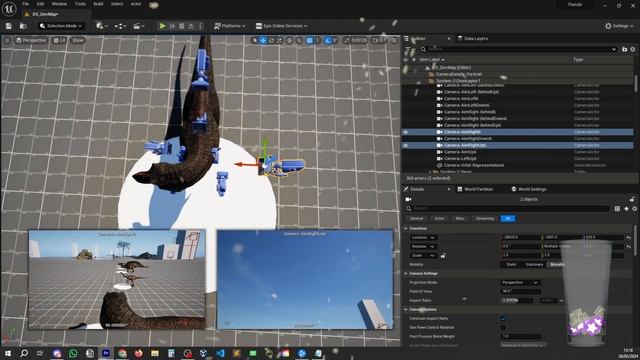Viewport: 640px width, 360px height.
Task: Choose the rotate tool in viewport
Action: [271, 40]
